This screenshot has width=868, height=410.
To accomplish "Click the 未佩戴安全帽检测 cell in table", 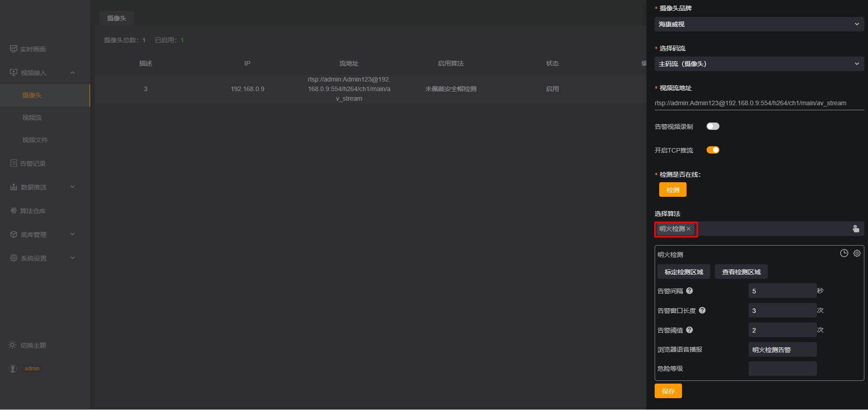I will click(451, 89).
